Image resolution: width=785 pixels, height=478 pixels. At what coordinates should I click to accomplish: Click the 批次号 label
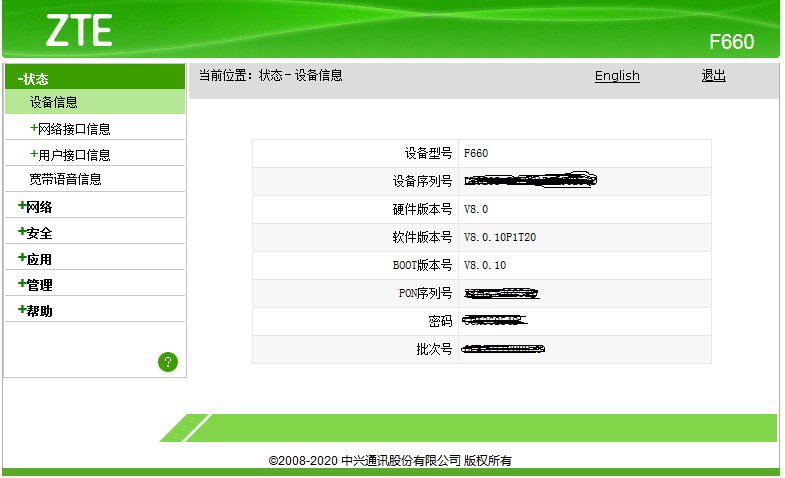(434, 349)
